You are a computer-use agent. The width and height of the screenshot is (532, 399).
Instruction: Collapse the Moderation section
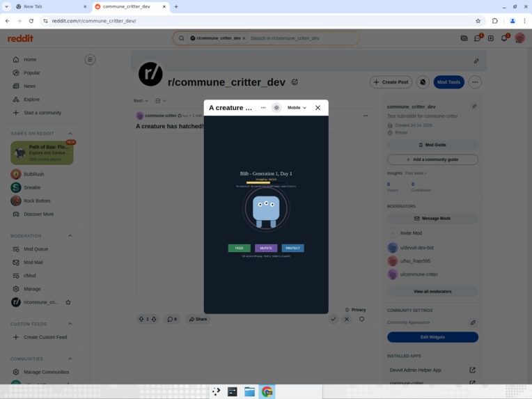point(70,236)
